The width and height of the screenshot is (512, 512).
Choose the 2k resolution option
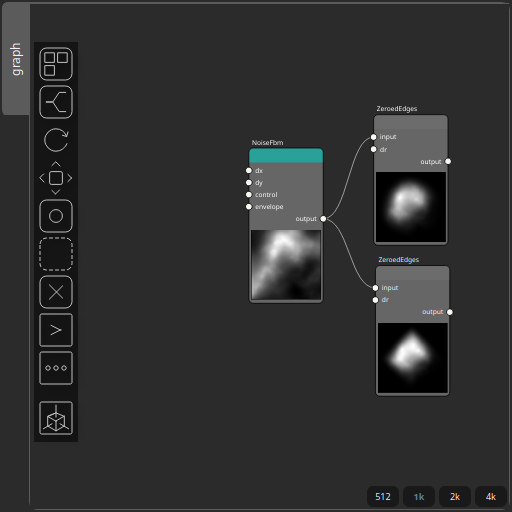point(455,497)
